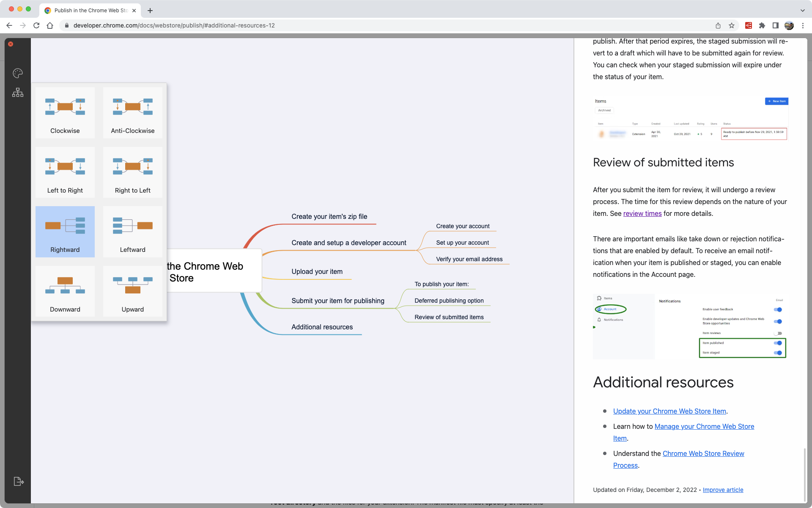This screenshot has height=508, width=812.
Task: Close the mind map overlay with red X
Action: coord(11,44)
